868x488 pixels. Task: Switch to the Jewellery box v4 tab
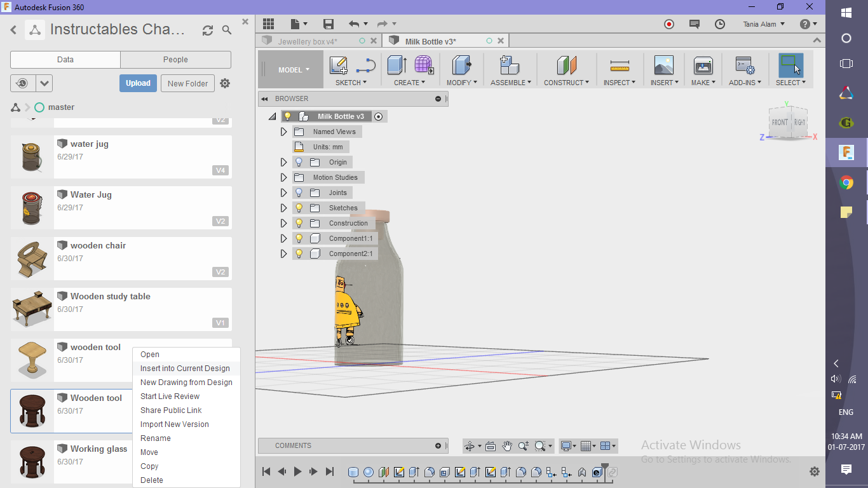click(308, 41)
